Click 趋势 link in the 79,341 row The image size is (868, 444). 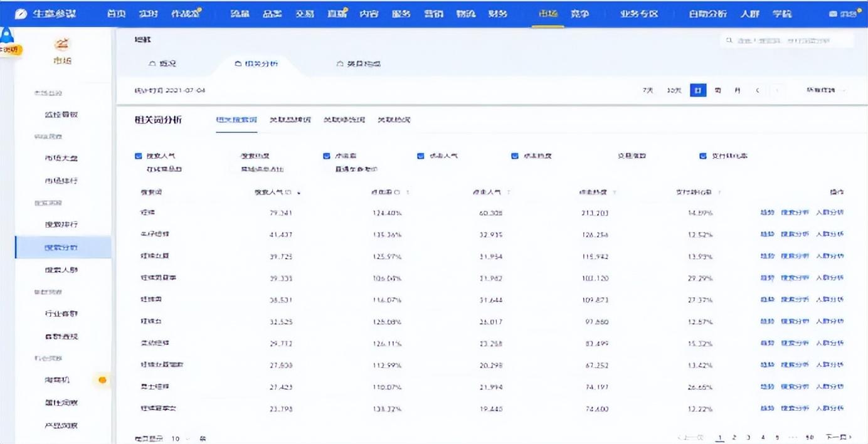[x=767, y=213]
